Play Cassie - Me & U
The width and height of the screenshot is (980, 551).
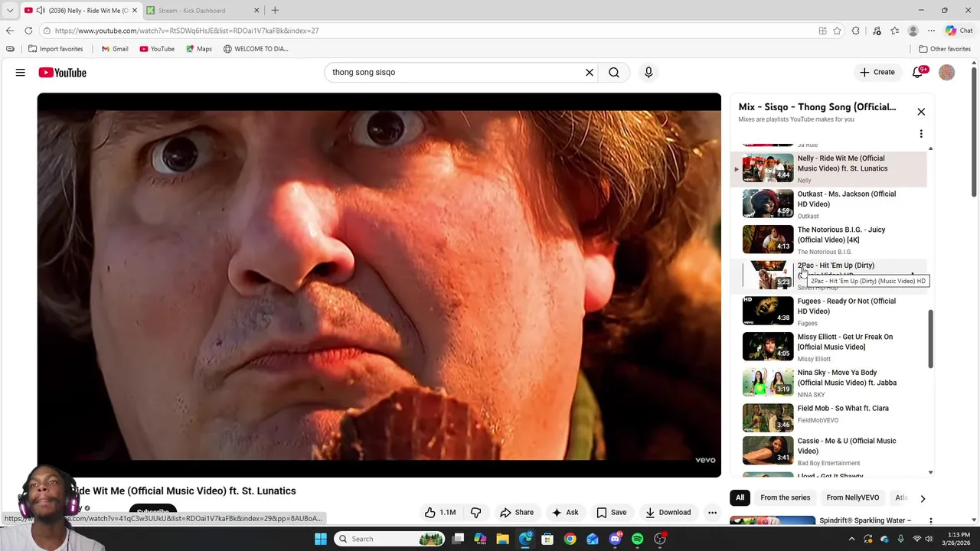pyautogui.click(x=828, y=452)
